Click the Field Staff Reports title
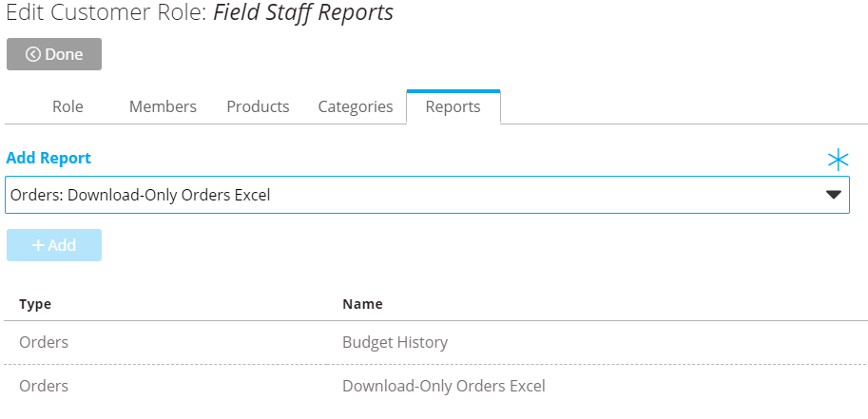Image resolution: width=868 pixels, height=419 pixels. 303,12
